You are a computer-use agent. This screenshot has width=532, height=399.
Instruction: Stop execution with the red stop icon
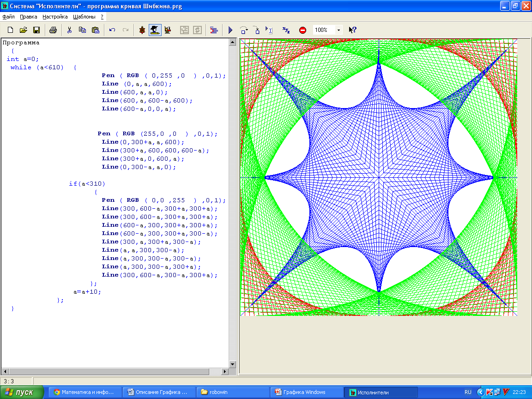click(302, 30)
